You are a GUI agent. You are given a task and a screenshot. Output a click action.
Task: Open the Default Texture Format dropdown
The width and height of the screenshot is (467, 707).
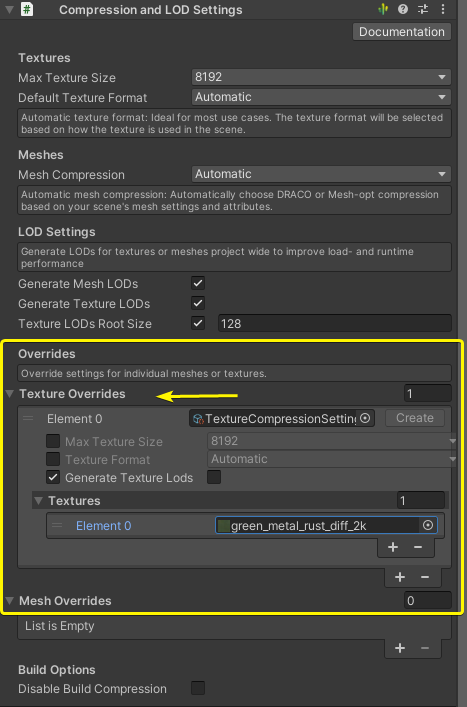click(x=321, y=97)
